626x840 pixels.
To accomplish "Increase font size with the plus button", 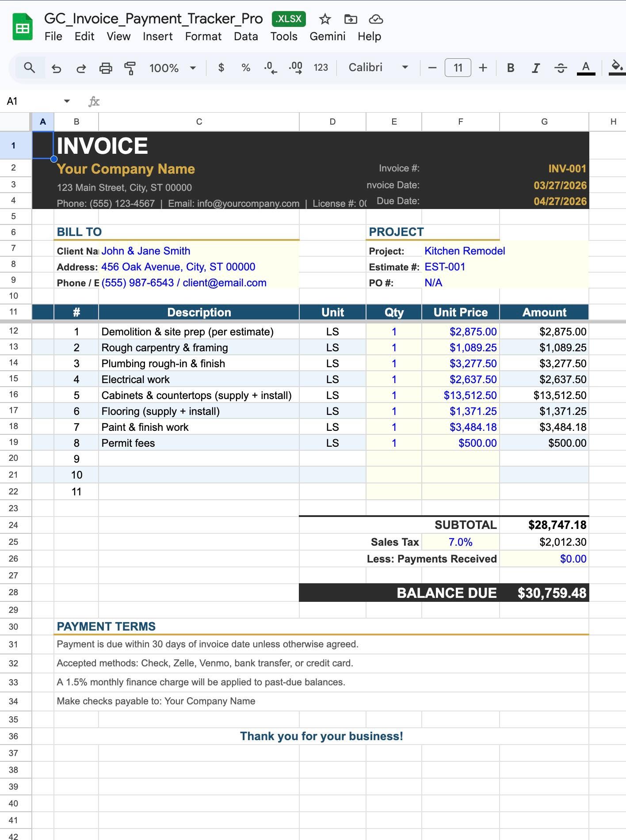I will pos(483,68).
